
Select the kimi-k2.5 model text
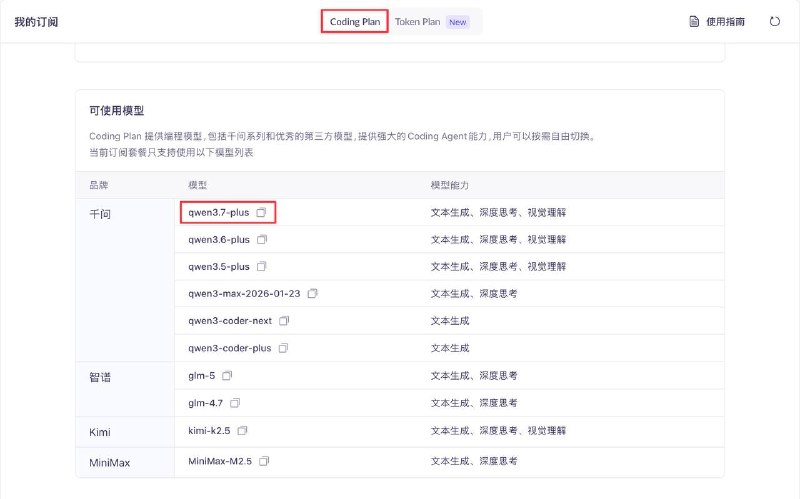coord(209,431)
